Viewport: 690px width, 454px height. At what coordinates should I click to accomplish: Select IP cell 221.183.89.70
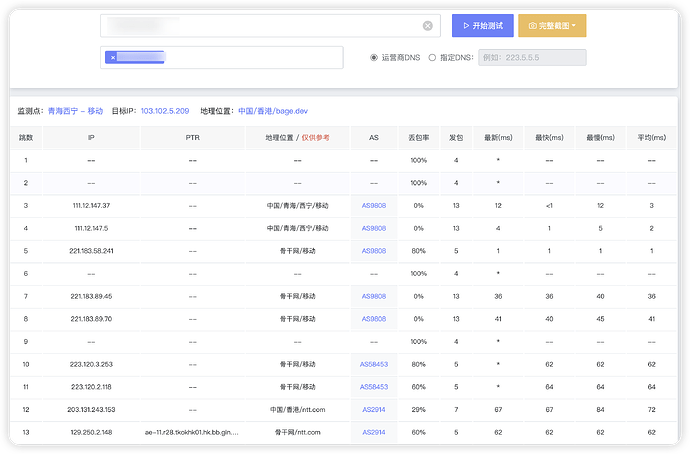[x=91, y=319]
